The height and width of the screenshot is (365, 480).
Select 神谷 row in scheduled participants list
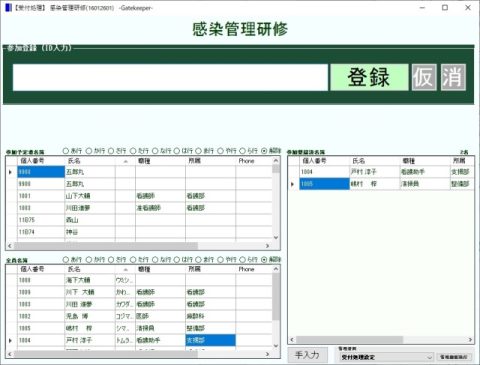90,232
